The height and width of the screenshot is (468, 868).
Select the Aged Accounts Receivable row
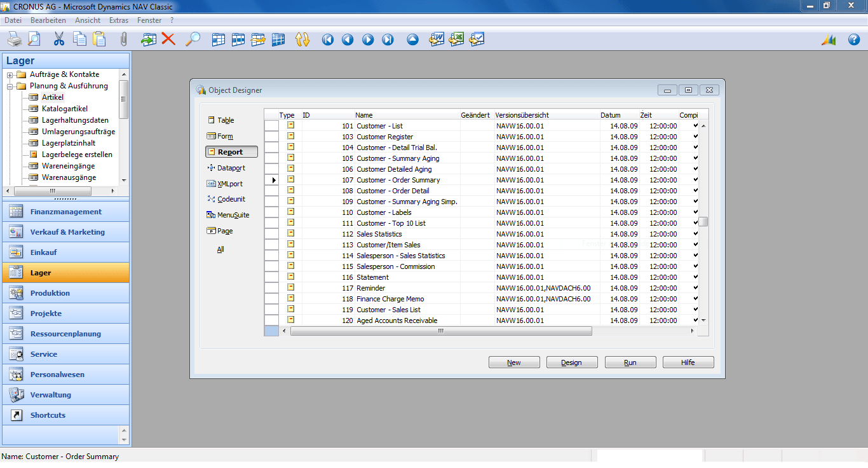point(482,320)
